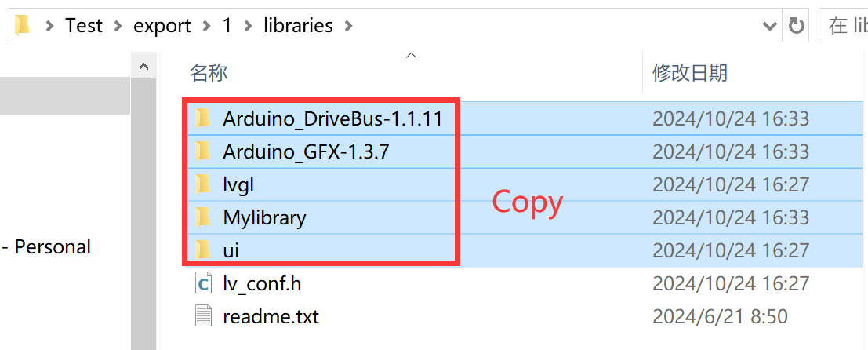The height and width of the screenshot is (350, 868).
Task: Select the Arduino_GFX-1.3.7 folder icon
Action: pos(203,151)
